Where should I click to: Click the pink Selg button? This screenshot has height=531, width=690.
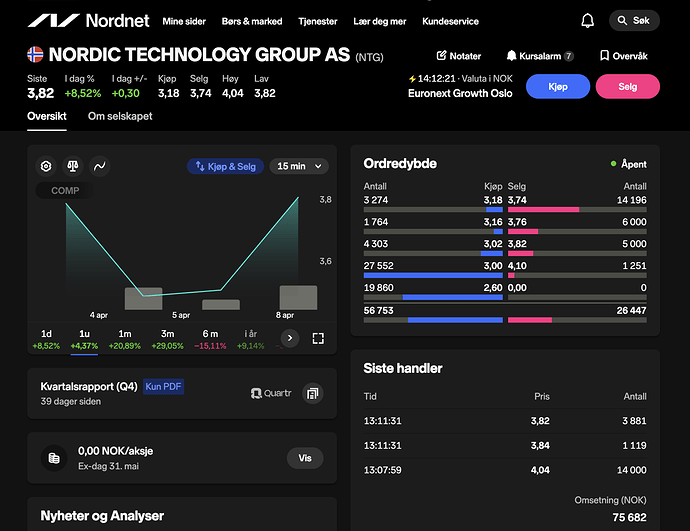pos(628,87)
